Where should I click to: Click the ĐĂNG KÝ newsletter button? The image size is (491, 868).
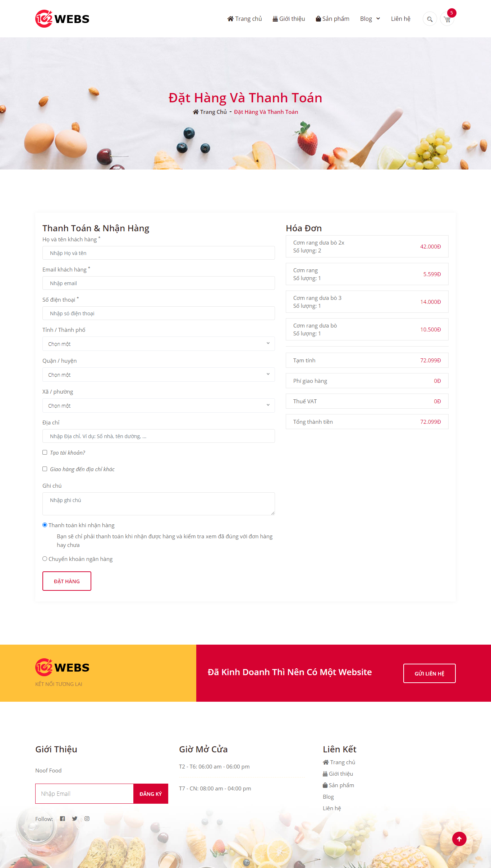151,794
